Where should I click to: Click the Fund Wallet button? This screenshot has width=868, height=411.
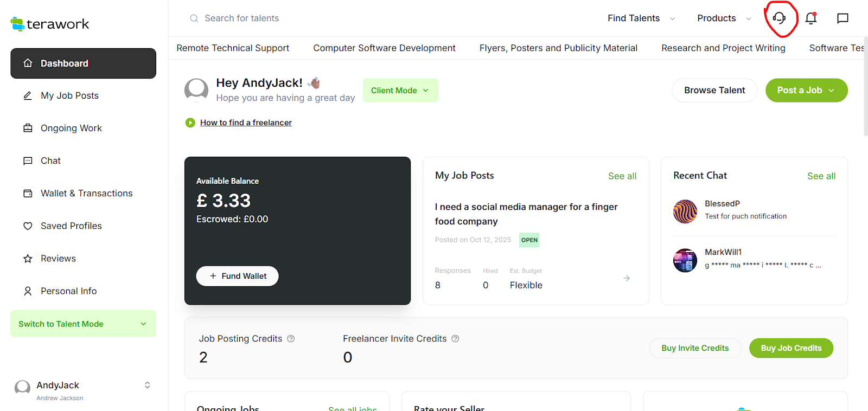[237, 276]
